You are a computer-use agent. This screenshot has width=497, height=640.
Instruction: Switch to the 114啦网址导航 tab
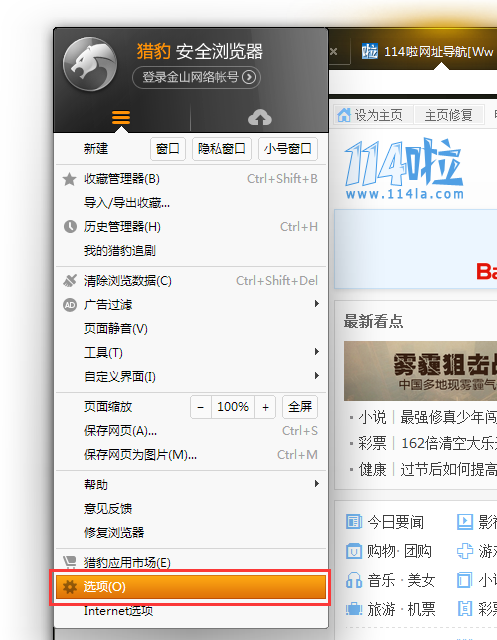[426, 52]
